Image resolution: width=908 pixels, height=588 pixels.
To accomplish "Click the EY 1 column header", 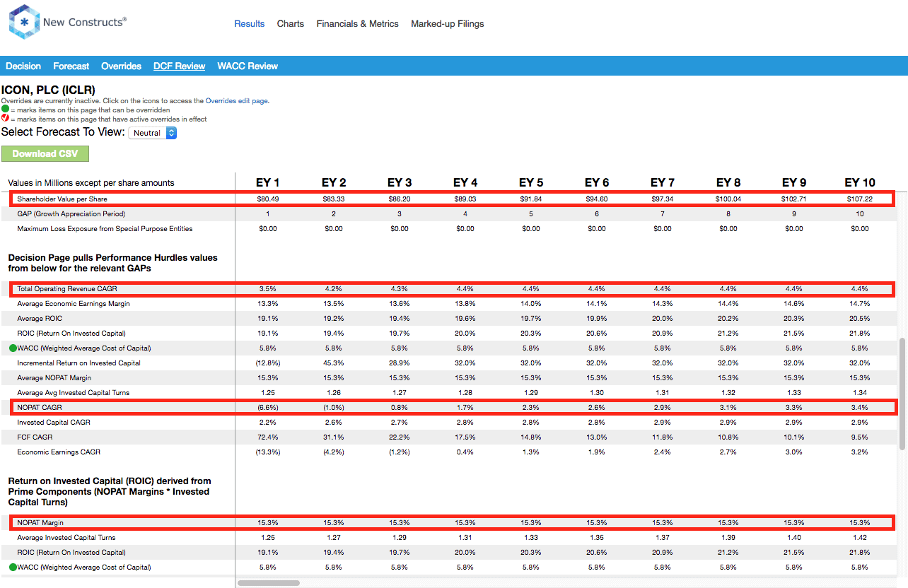I will [x=268, y=182].
